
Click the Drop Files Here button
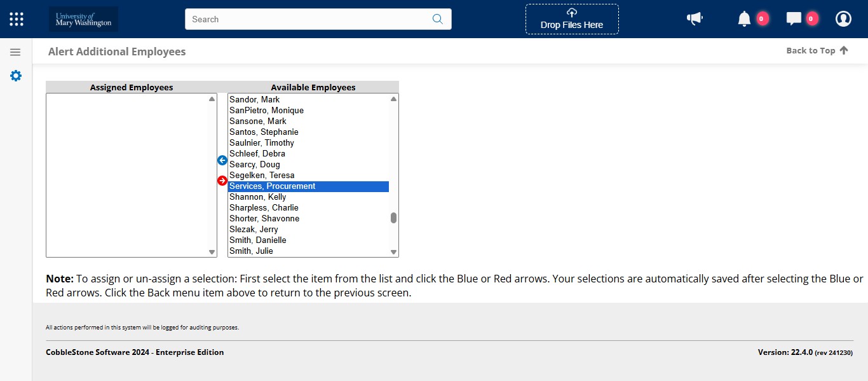pos(571,19)
